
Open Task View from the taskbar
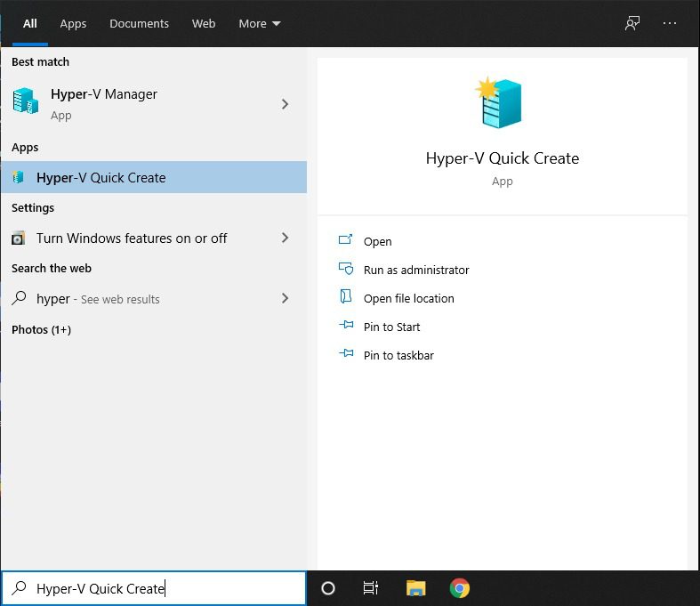(371, 588)
